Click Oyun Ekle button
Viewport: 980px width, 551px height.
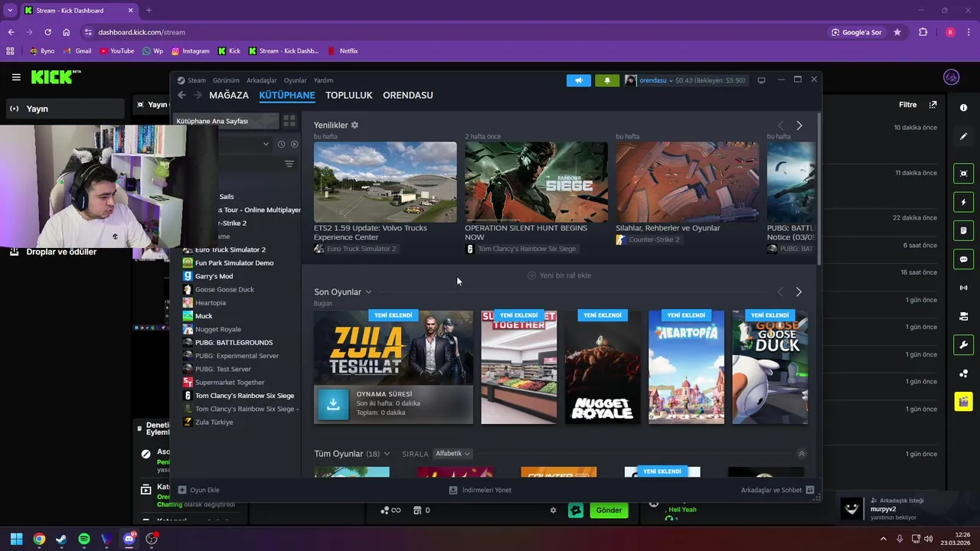(199, 490)
